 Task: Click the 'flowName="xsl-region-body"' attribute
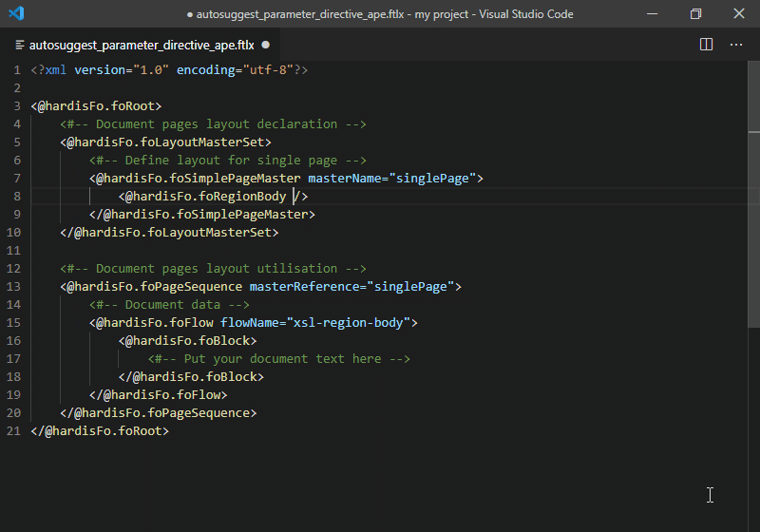[x=315, y=323]
